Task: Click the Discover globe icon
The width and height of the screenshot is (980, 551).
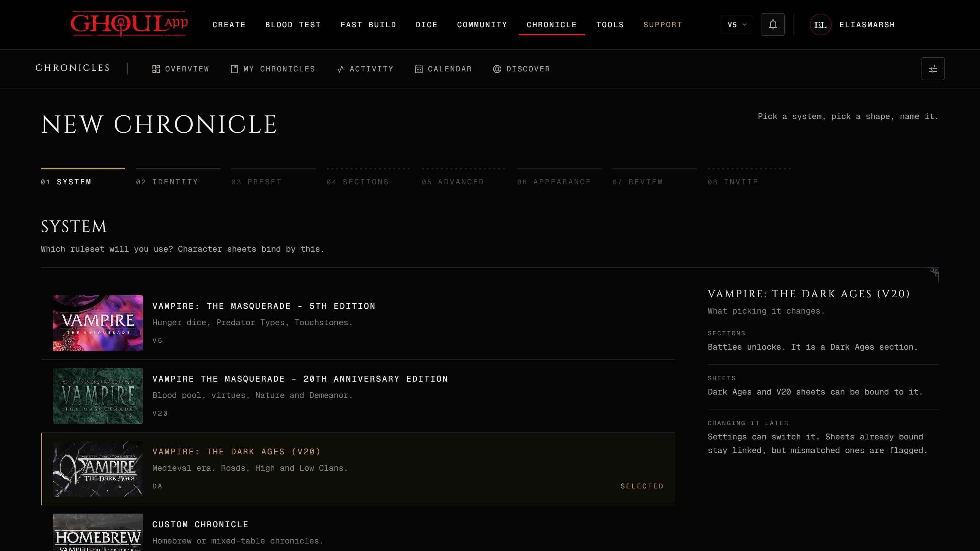Action: click(497, 69)
